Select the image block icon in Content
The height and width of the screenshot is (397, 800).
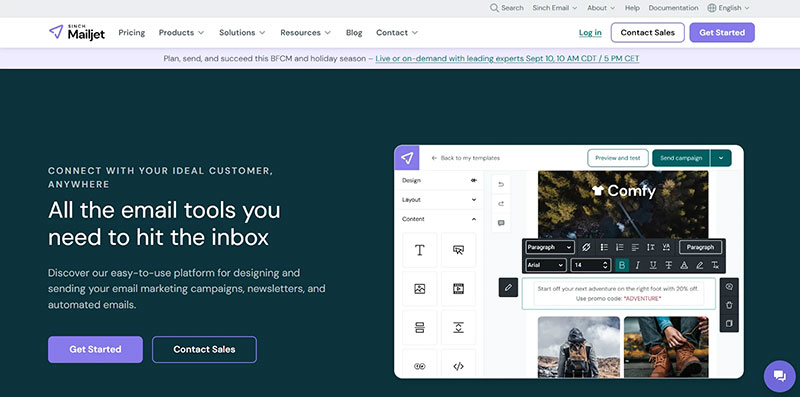point(419,289)
